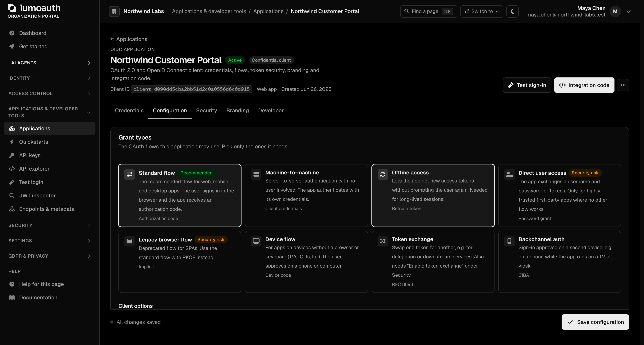Open Endpoints & metadata in sidebar

click(49, 209)
